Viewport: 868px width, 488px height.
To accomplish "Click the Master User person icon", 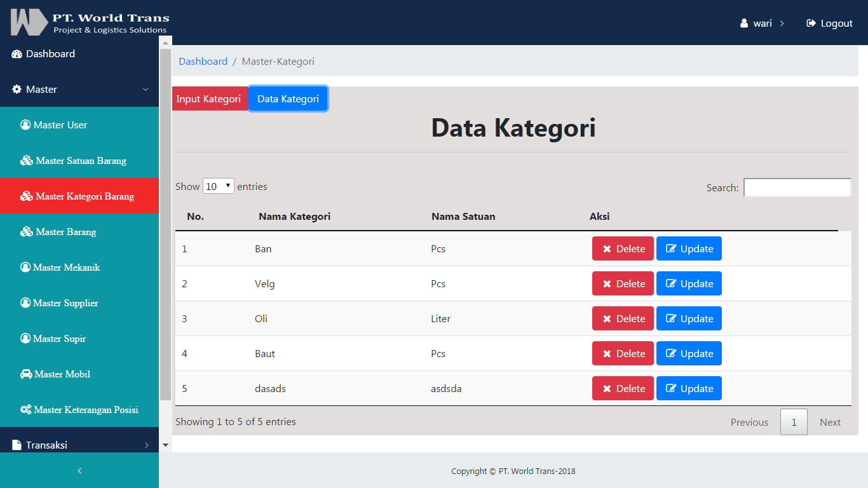I will pyautogui.click(x=25, y=125).
